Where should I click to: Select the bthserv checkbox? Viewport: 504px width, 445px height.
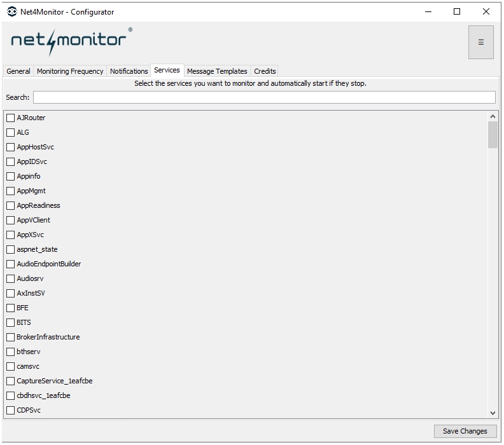point(11,352)
